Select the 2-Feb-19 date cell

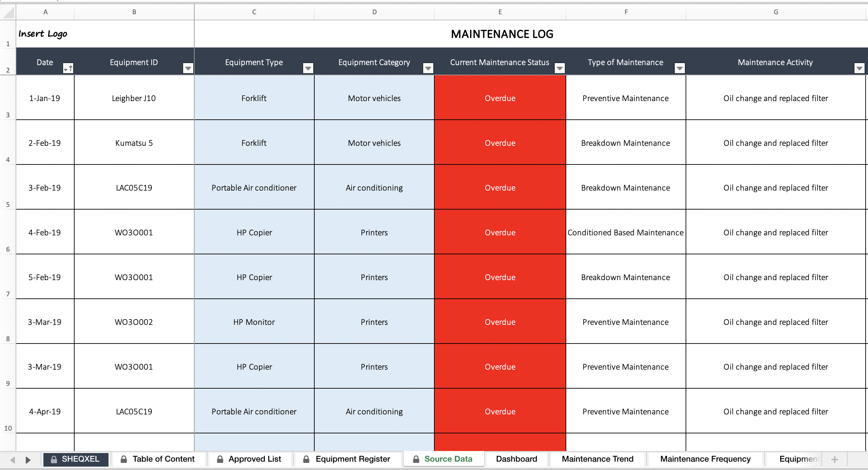tap(45, 143)
